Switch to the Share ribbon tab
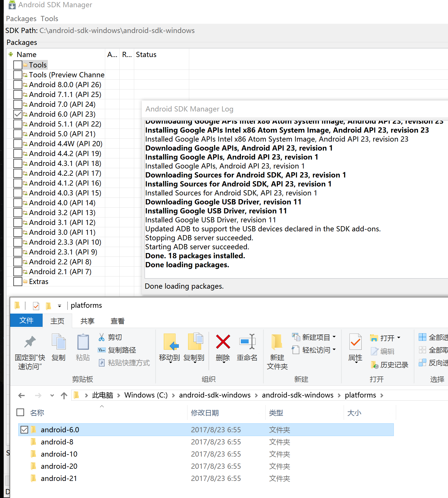Viewport: 448px width, 498px height. (88, 321)
